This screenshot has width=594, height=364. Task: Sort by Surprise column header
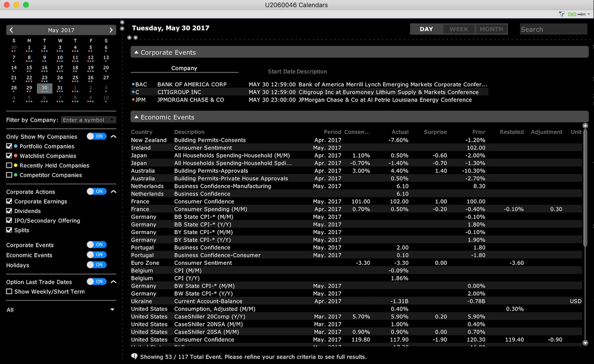(435, 132)
